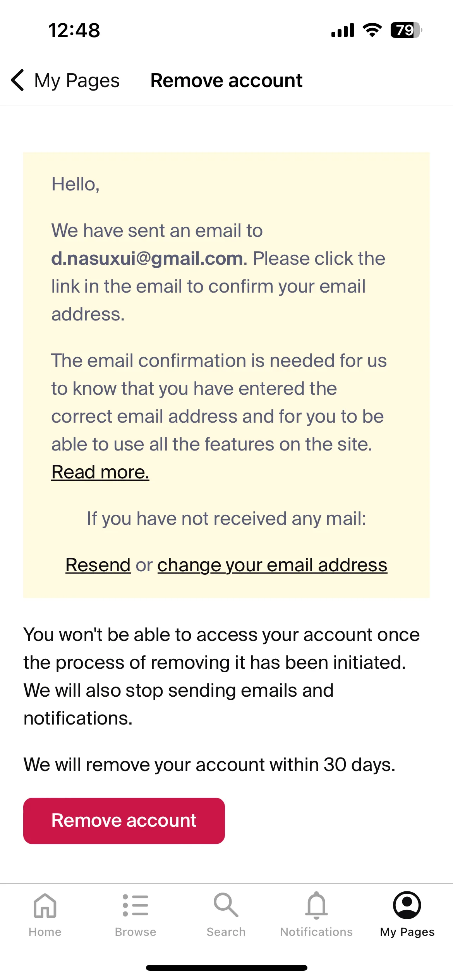Screen dimensions: 453x980
Task: Open the Search magnifier icon
Action: [226, 905]
